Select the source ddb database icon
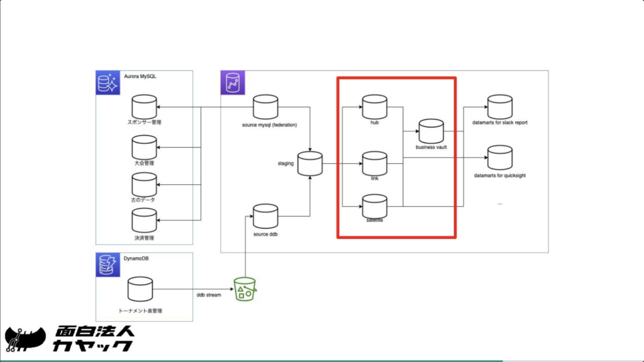This screenshot has width=644, height=362. pyautogui.click(x=265, y=217)
